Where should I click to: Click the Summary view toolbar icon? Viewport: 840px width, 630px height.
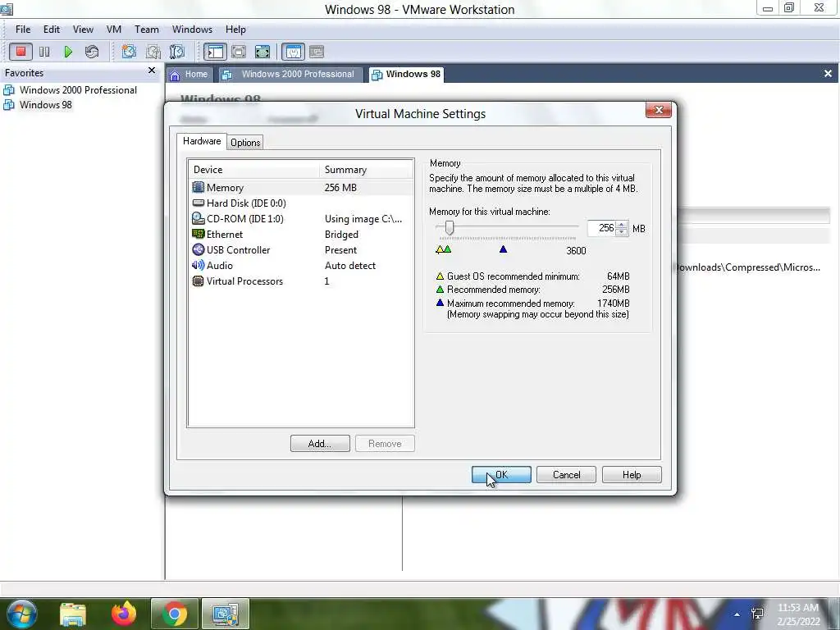293,52
